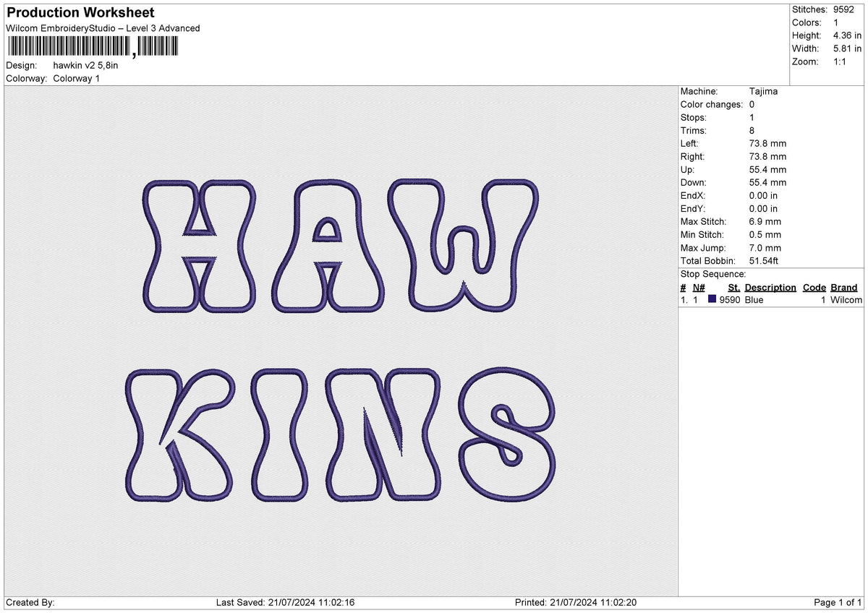Click the Total Bobbin value 51.54ft
868x613 pixels.
(765, 261)
